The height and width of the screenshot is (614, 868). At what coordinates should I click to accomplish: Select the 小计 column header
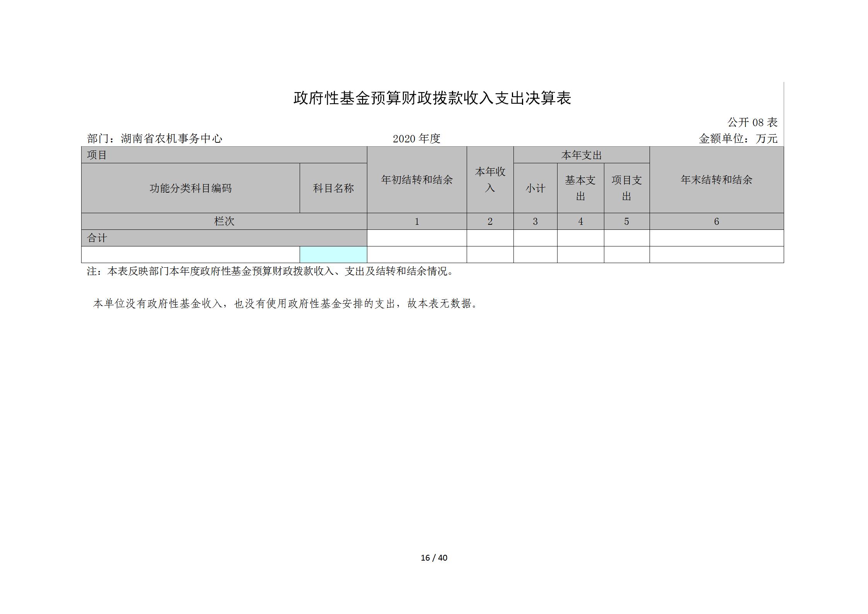tap(535, 188)
